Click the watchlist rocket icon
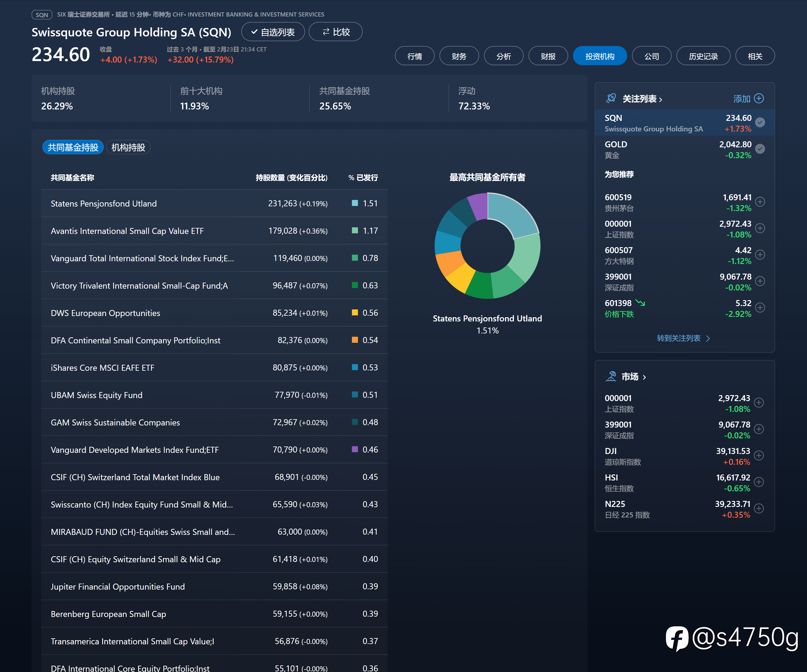This screenshot has height=672, width=807. 611,98
